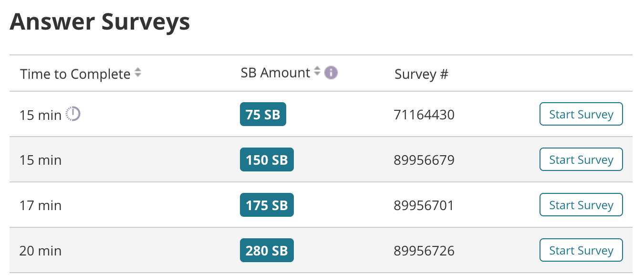This screenshot has width=644, height=276.
Task: Click the 175 SB reward badge
Action: pyautogui.click(x=267, y=205)
